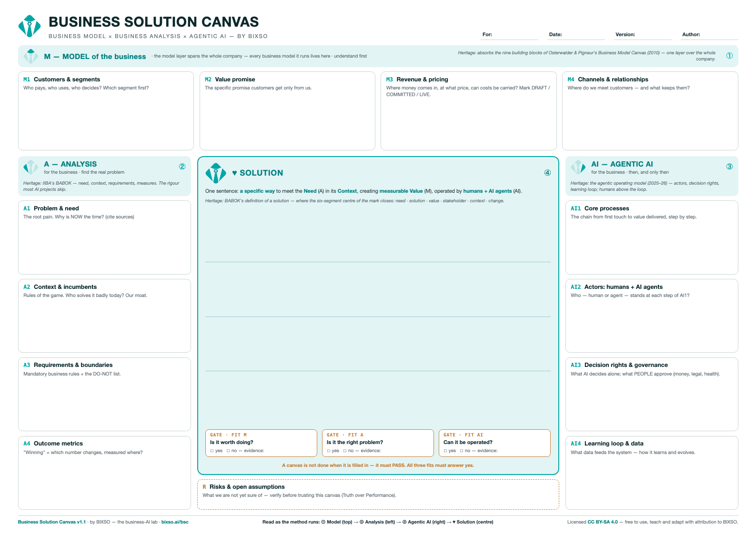Click the BIXSO logo beside the canvas title
The image size is (756, 534).
[x=30, y=26]
